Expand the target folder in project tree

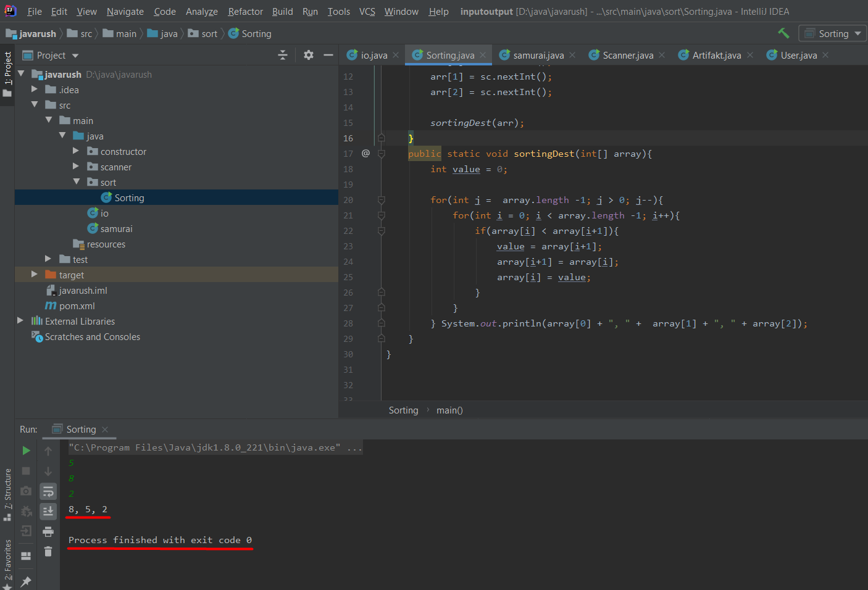35,275
